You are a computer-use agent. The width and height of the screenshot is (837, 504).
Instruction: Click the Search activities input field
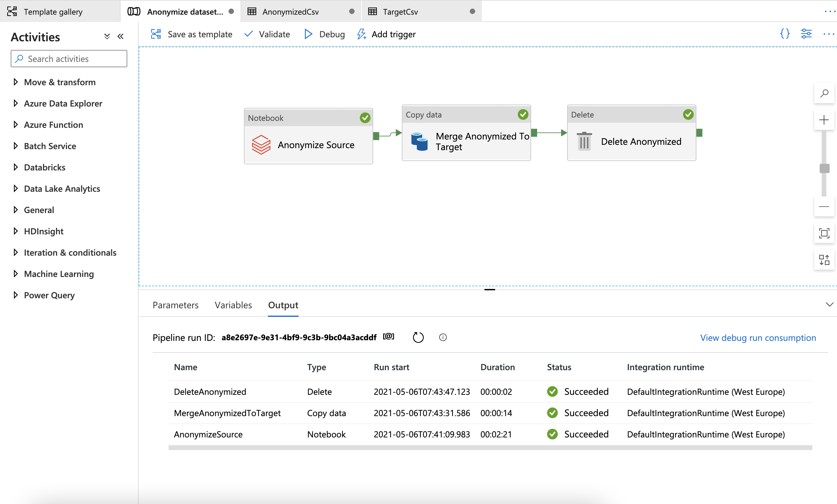click(69, 59)
